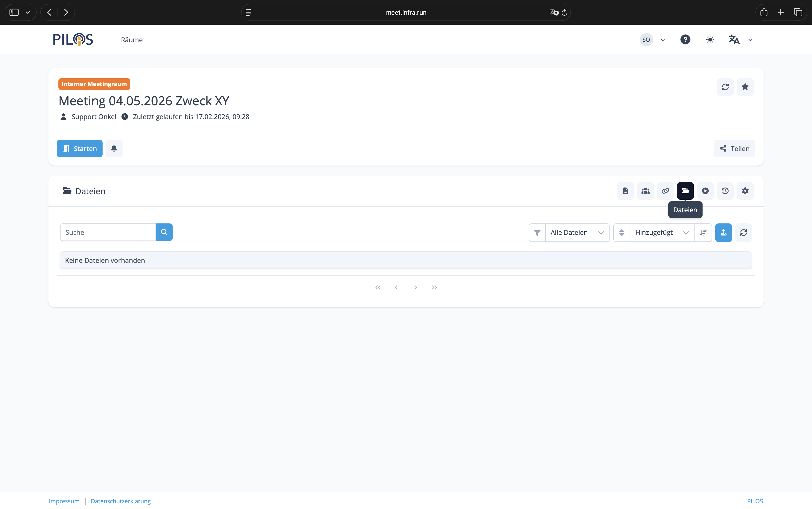Viewport: 812px width, 509px height.
Task: Select the active Dateien folder tab
Action: tap(685, 191)
